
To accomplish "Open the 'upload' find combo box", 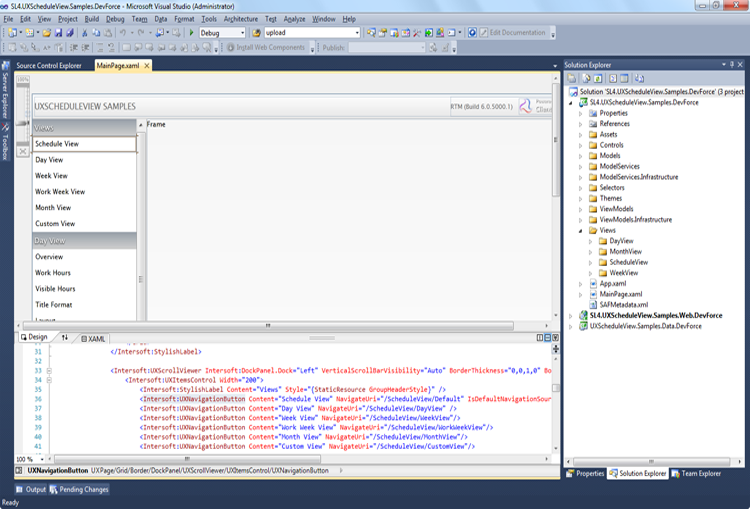I will point(312,33).
